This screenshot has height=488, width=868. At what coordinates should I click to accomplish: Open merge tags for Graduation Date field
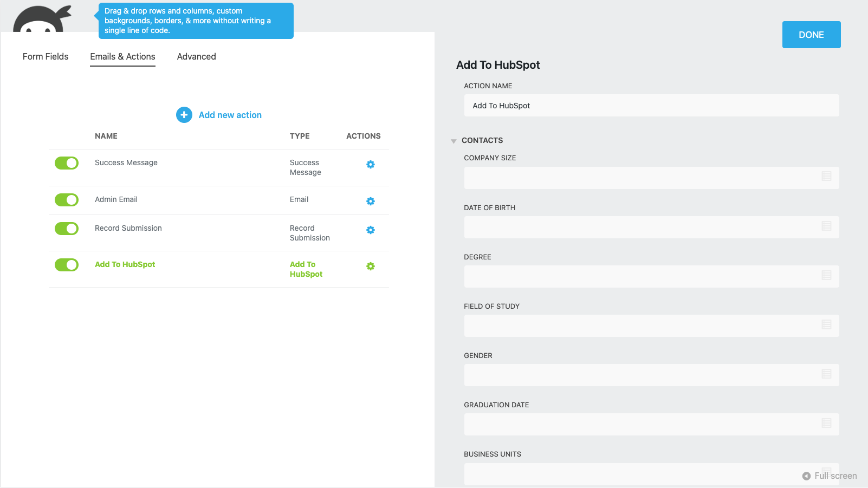[x=826, y=424]
